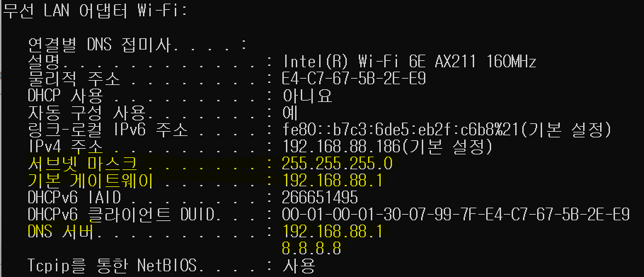This screenshot has height=277, width=644.
Task: Click the 'DHCPv6 클라이언트 DUID' label
Action: coord(121,215)
